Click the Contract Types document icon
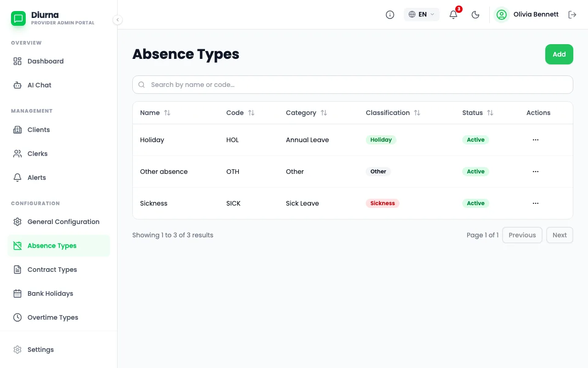The width and height of the screenshot is (588, 368). click(17, 270)
